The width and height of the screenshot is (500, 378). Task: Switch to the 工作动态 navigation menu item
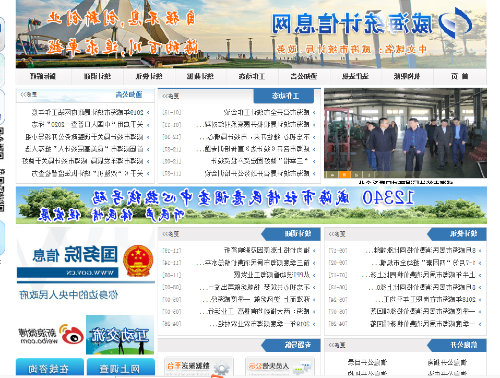(252, 76)
